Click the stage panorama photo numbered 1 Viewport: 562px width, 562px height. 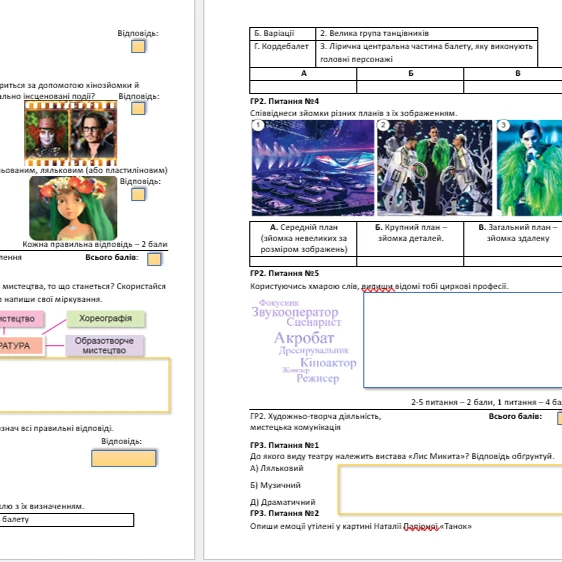(313, 168)
